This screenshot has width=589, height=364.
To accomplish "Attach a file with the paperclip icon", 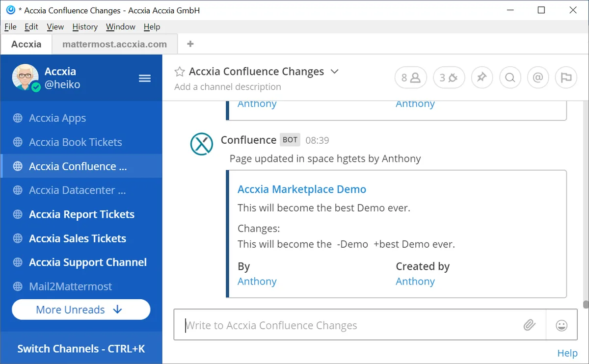I will (x=529, y=325).
